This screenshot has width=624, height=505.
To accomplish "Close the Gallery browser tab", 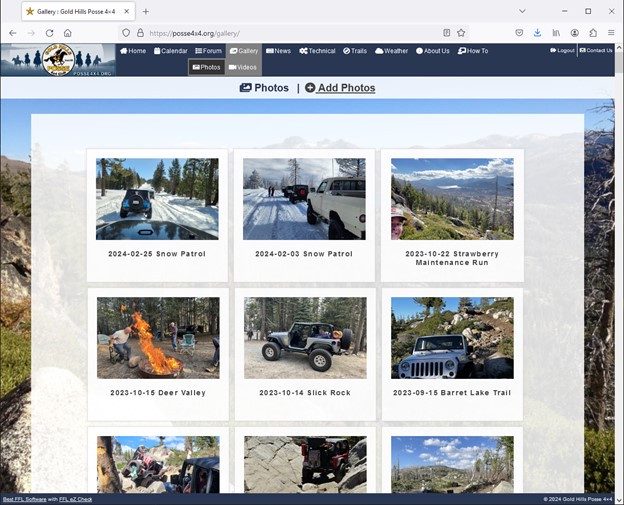I will pos(127,12).
